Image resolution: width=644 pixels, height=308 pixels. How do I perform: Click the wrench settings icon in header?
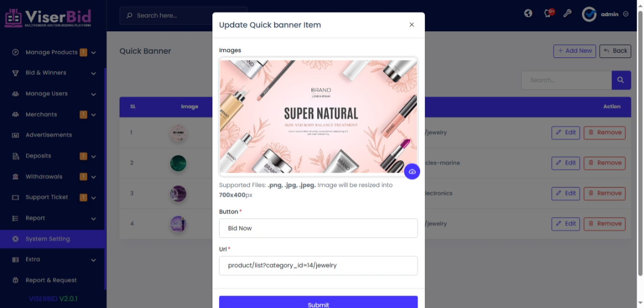[x=567, y=14]
